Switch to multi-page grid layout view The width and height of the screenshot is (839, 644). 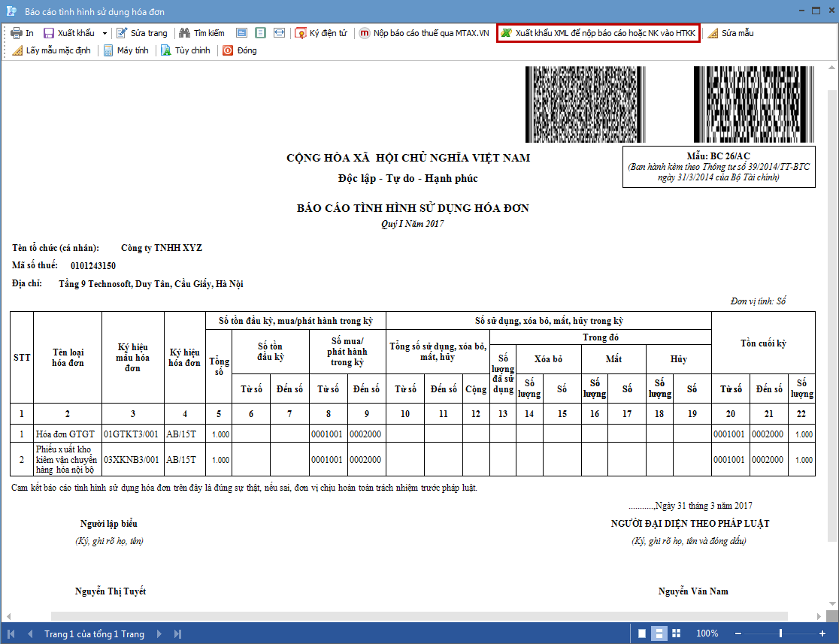[x=677, y=633]
